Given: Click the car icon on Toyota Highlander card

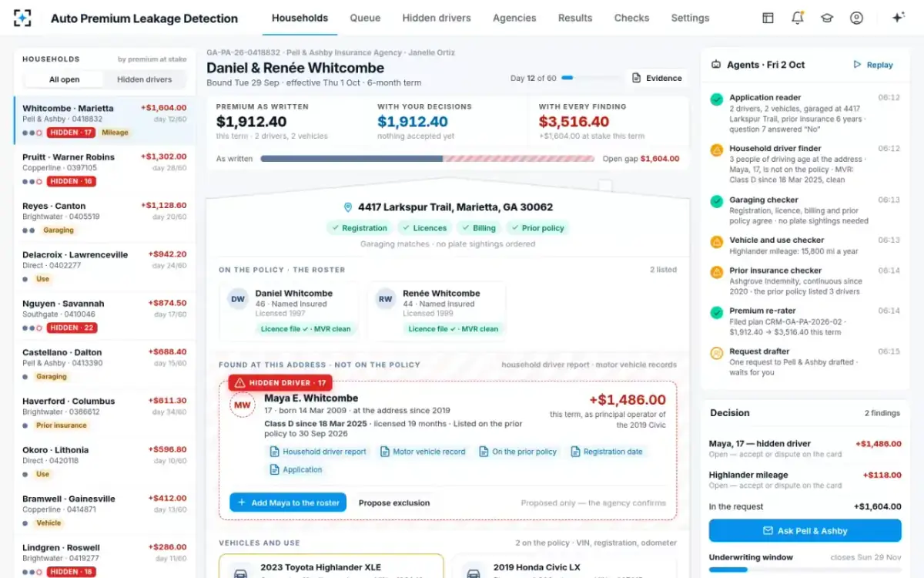Looking at the screenshot, I should point(241,573).
